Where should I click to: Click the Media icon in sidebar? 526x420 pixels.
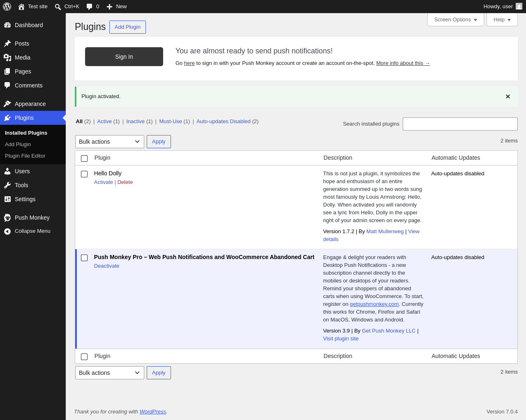coord(7,57)
